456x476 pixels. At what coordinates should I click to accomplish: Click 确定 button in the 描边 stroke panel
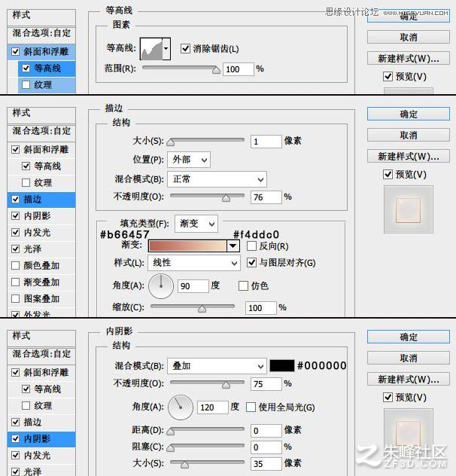point(409,114)
